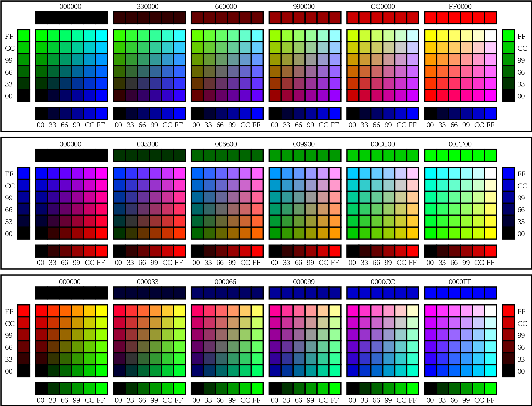Pick the white swatch in the FF0000 grid
532x406 pixels.
pos(490,36)
